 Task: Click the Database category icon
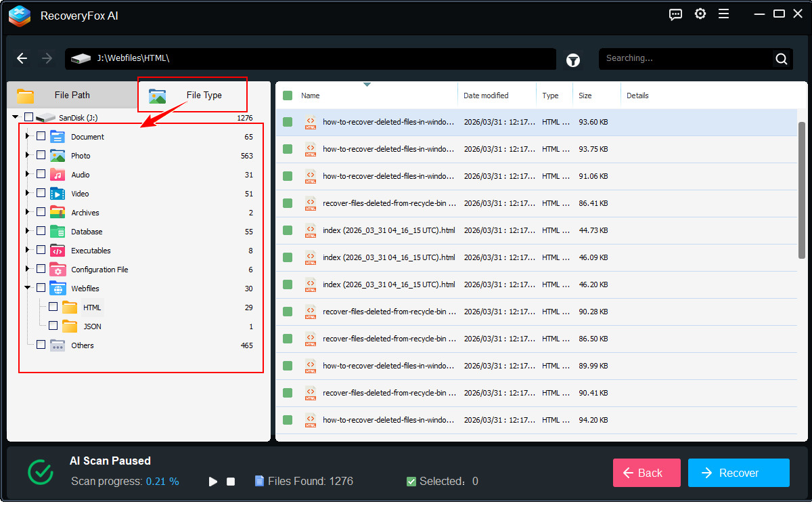(x=58, y=231)
